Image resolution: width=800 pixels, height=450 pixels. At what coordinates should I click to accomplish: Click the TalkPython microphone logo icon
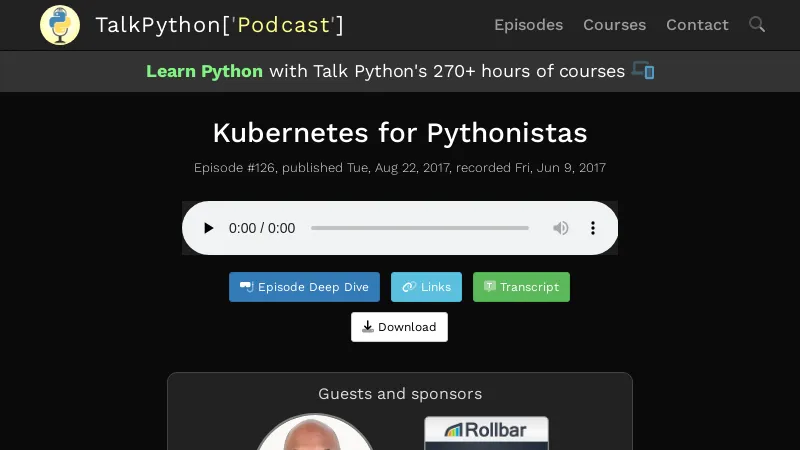coord(60,25)
